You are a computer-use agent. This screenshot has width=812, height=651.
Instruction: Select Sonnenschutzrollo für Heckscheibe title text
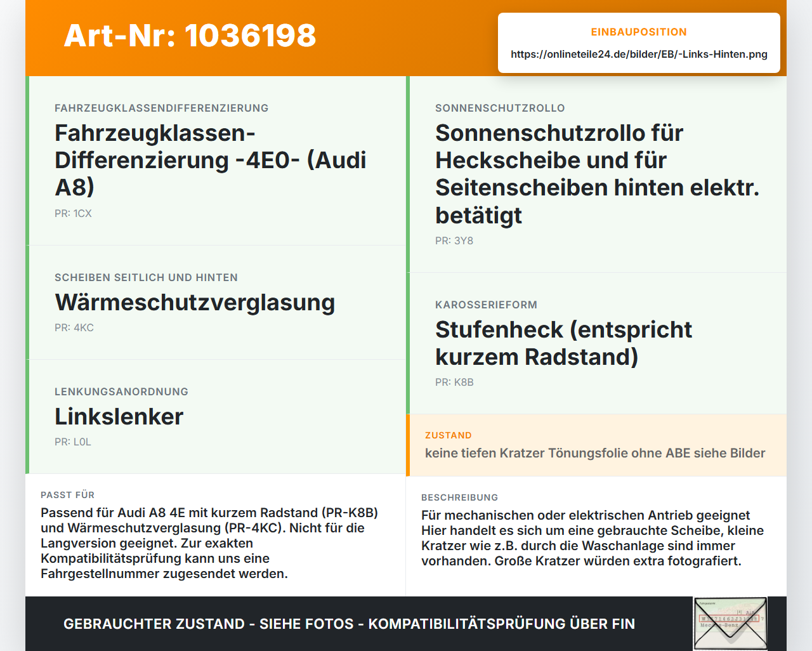tap(597, 174)
